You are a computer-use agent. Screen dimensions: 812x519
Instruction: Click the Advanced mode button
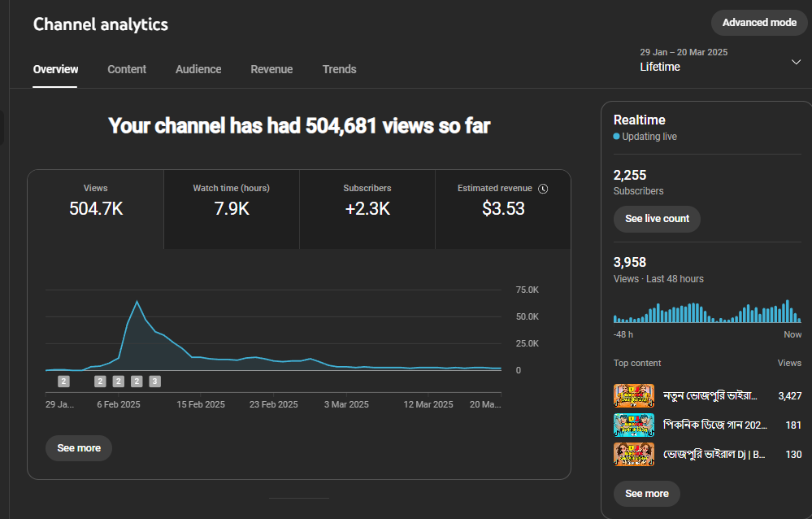click(758, 23)
